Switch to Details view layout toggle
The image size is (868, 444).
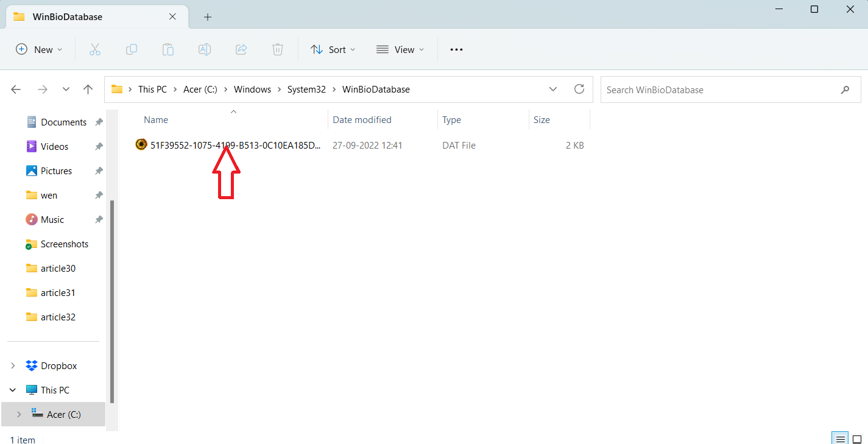pyautogui.click(x=840, y=439)
